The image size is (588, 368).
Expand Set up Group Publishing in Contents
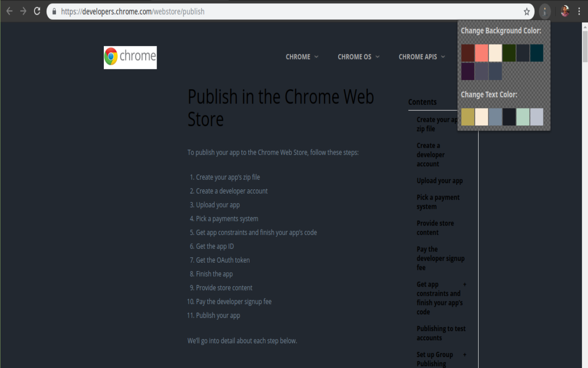tap(465, 355)
